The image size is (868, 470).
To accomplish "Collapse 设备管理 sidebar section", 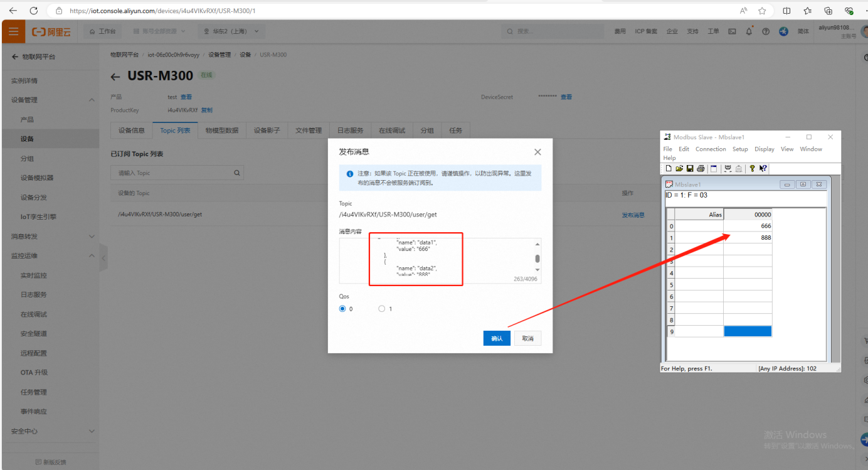I will pos(92,100).
